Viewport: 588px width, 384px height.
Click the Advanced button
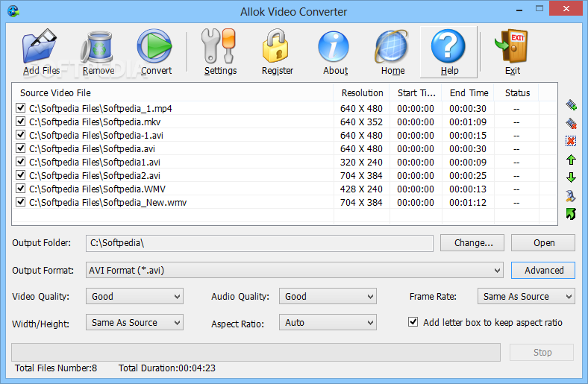point(543,270)
